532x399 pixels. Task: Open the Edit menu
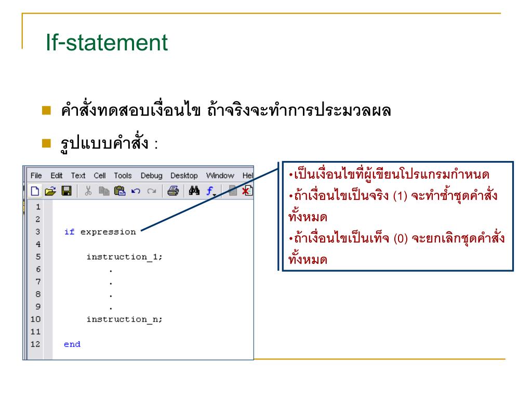point(56,176)
